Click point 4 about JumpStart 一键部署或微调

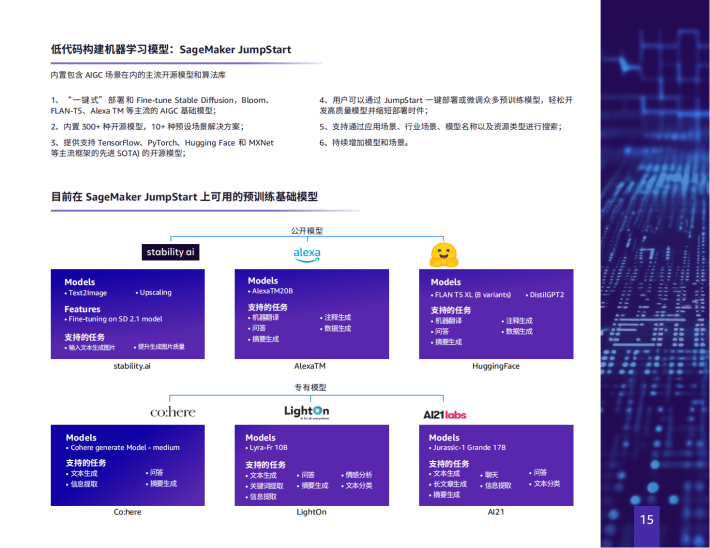coord(446,105)
